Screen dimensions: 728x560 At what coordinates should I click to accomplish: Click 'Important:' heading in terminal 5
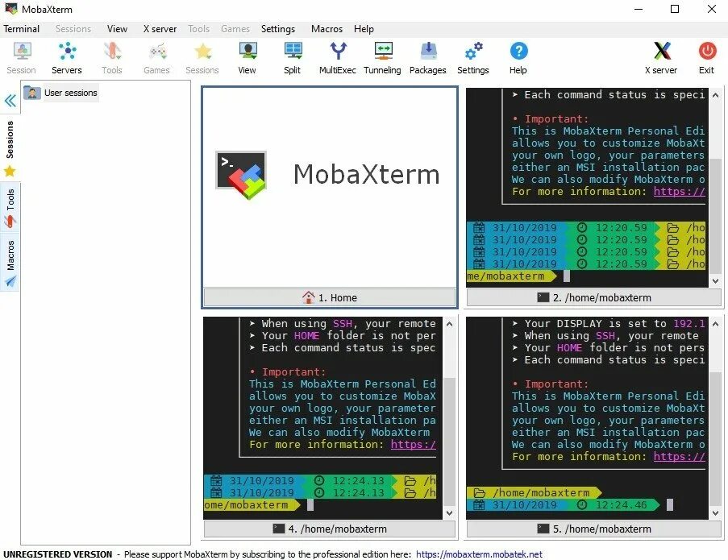coord(556,384)
